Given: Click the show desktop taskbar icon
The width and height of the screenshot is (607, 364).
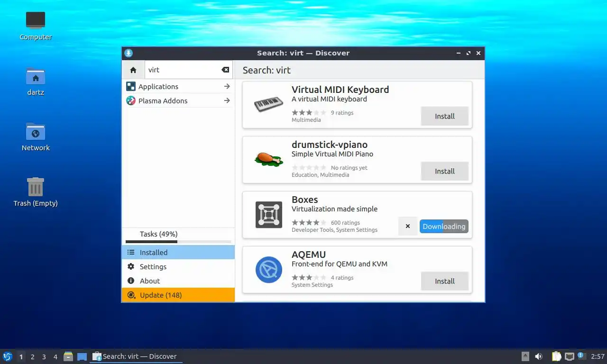Looking at the screenshot, I should [x=82, y=356].
